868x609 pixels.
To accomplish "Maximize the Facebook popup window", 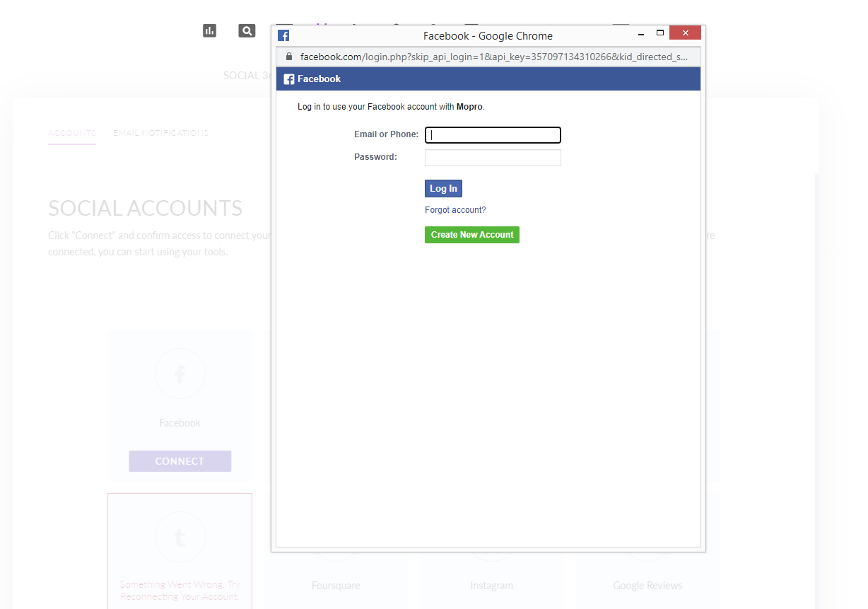I will tap(660, 33).
